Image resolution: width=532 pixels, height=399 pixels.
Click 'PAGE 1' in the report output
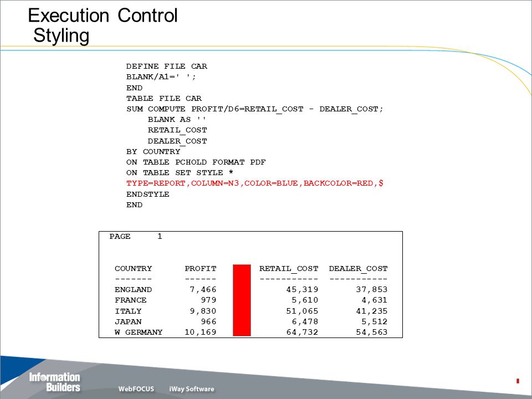pos(136,236)
